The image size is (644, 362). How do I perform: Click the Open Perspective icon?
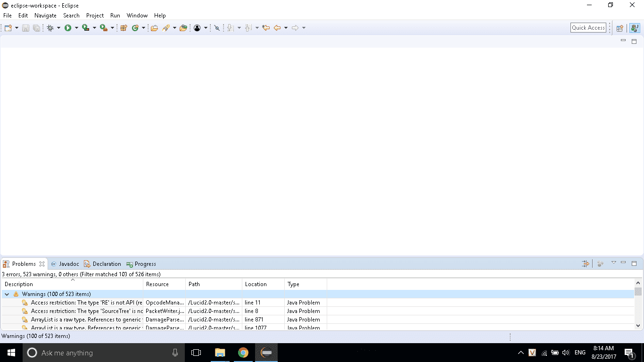[x=620, y=28]
